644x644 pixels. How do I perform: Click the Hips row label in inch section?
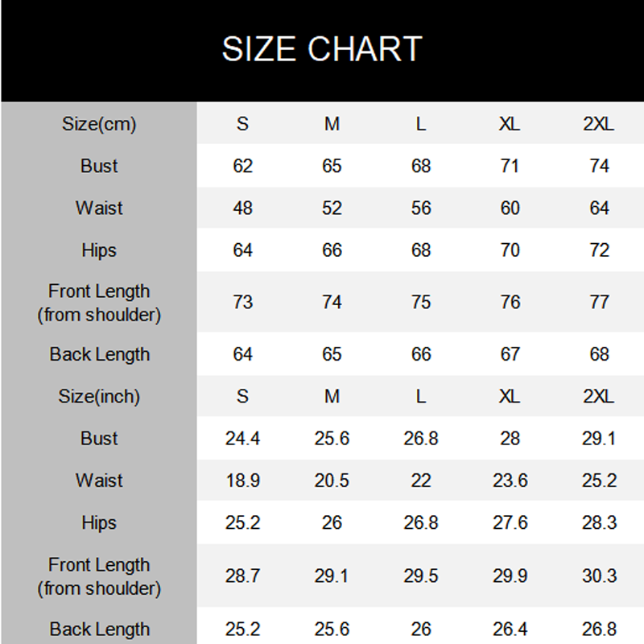pyautogui.click(x=99, y=522)
